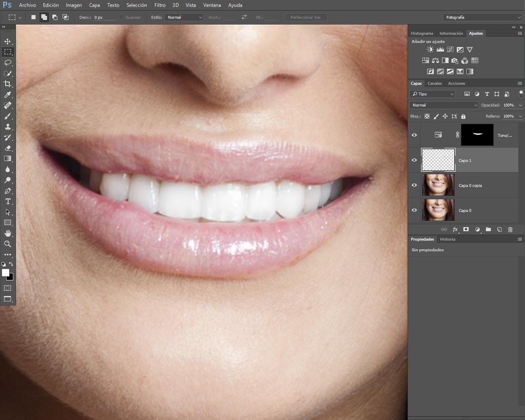Select the Zoom tool

(7, 244)
